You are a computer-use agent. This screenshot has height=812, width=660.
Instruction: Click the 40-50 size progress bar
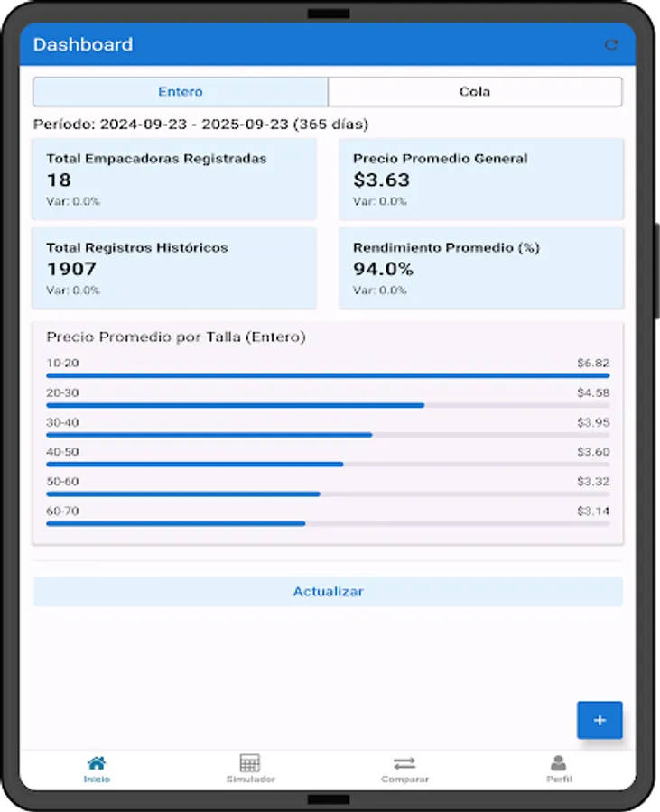pyautogui.click(x=328, y=465)
